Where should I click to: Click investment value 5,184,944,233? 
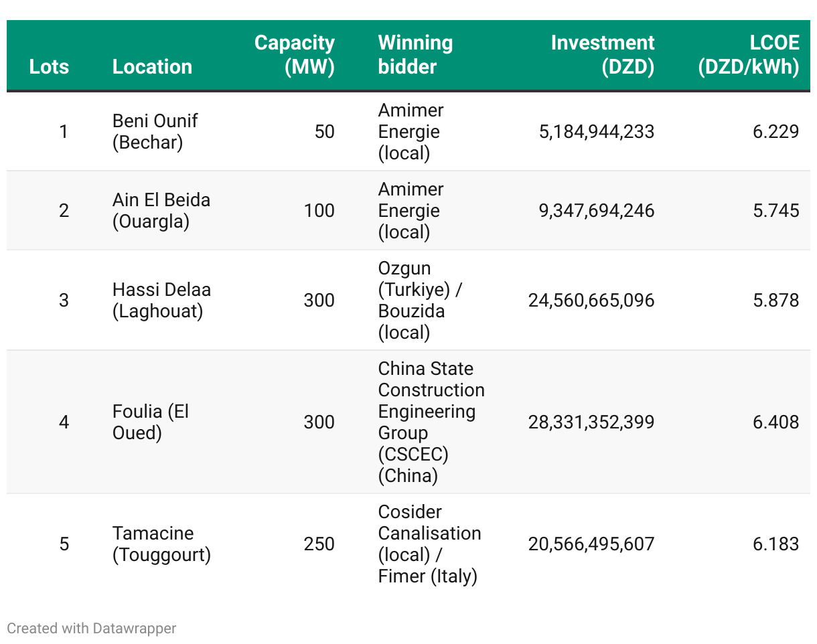pyautogui.click(x=597, y=132)
